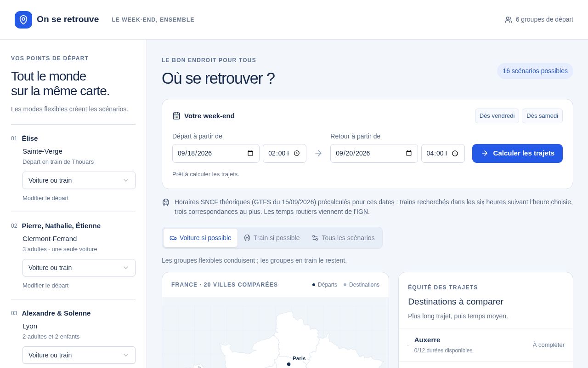Click the arrow between departure and return
This screenshot has width=588, height=368.
[x=318, y=153]
